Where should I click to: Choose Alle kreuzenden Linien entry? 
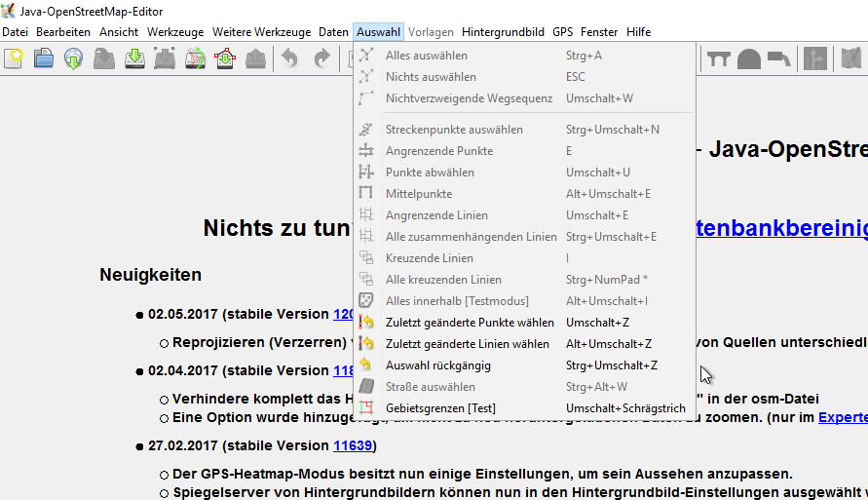[x=524, y=280]
